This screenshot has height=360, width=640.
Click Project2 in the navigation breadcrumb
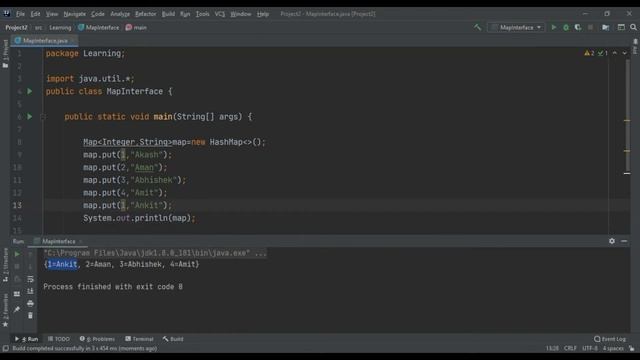[x=16, y=27]
